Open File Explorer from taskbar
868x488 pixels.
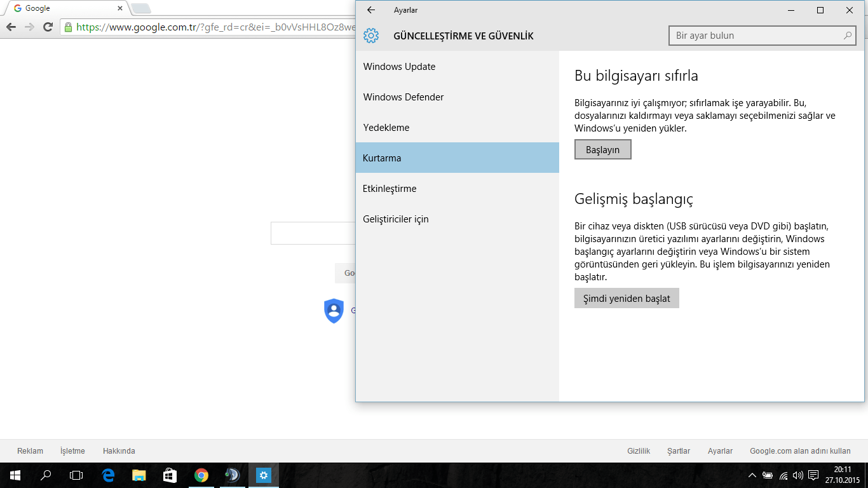139,475
